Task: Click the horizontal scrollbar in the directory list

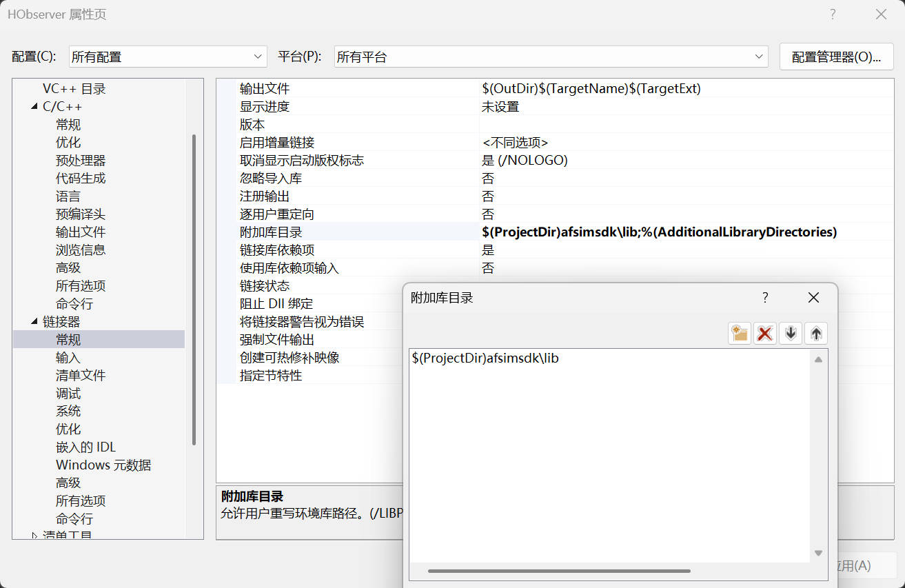Action: 558,571
